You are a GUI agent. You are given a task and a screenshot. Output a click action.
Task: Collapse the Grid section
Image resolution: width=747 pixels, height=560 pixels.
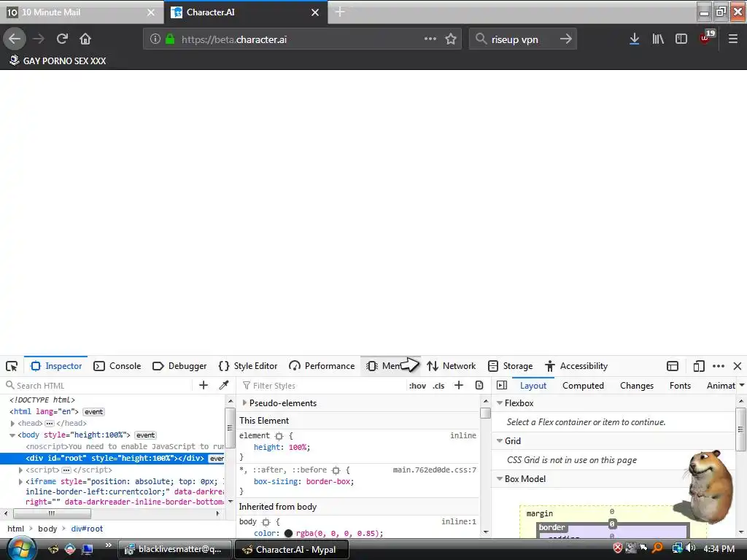pos(499,441)
